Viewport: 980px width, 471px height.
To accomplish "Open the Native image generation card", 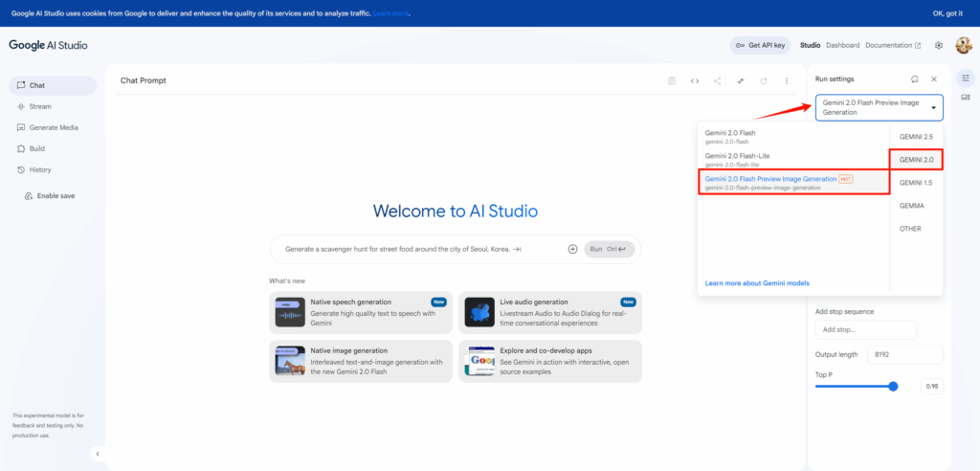I will (x=361, y=361).
